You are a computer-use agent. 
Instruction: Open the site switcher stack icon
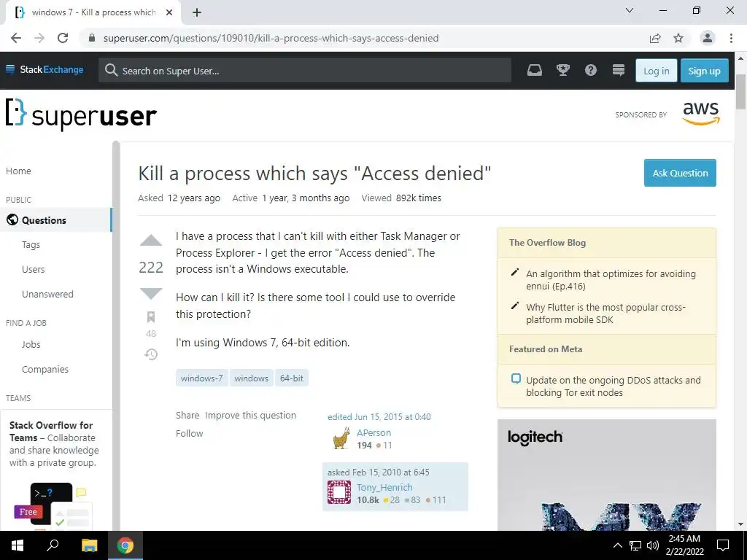[619, 71]
